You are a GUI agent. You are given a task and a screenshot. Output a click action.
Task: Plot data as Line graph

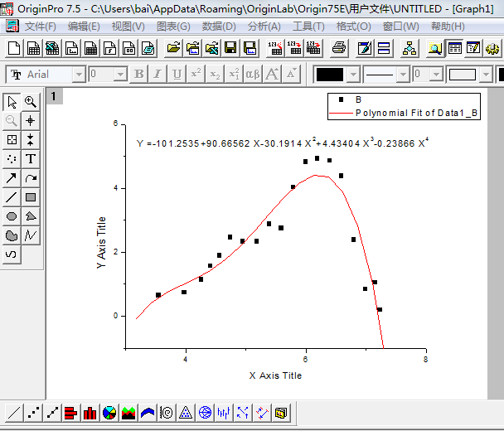(x=14, y=413)
